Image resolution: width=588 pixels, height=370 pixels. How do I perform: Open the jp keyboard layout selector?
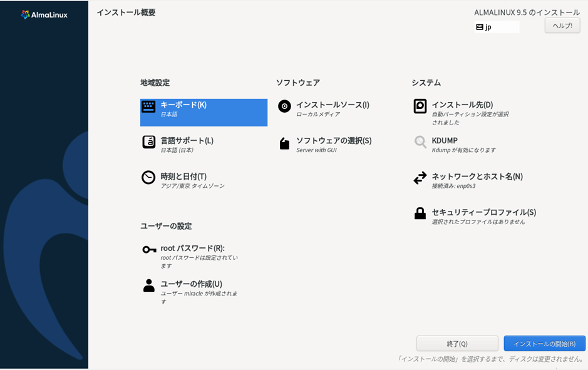click(497, 26)
